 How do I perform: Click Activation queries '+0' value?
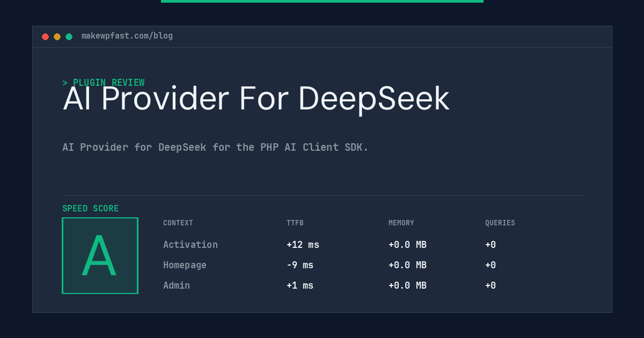[491, 245]
